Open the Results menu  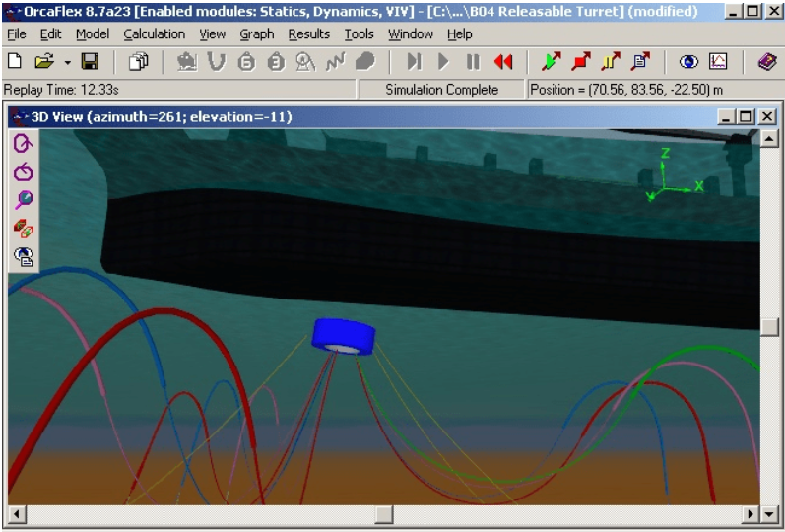(308, 33)
